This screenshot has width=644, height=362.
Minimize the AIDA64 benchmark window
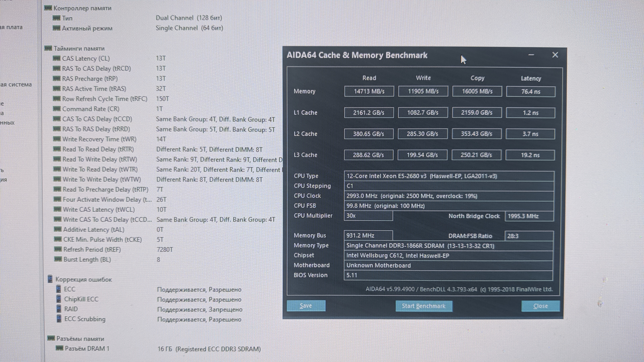pos(531,55)
